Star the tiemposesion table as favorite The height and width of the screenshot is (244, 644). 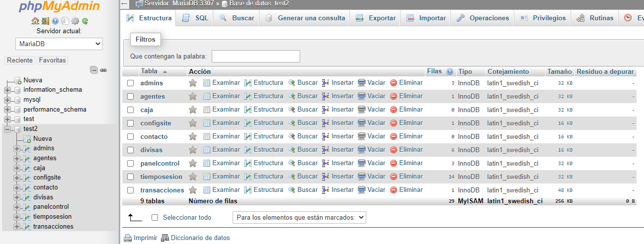pos(193,177)
